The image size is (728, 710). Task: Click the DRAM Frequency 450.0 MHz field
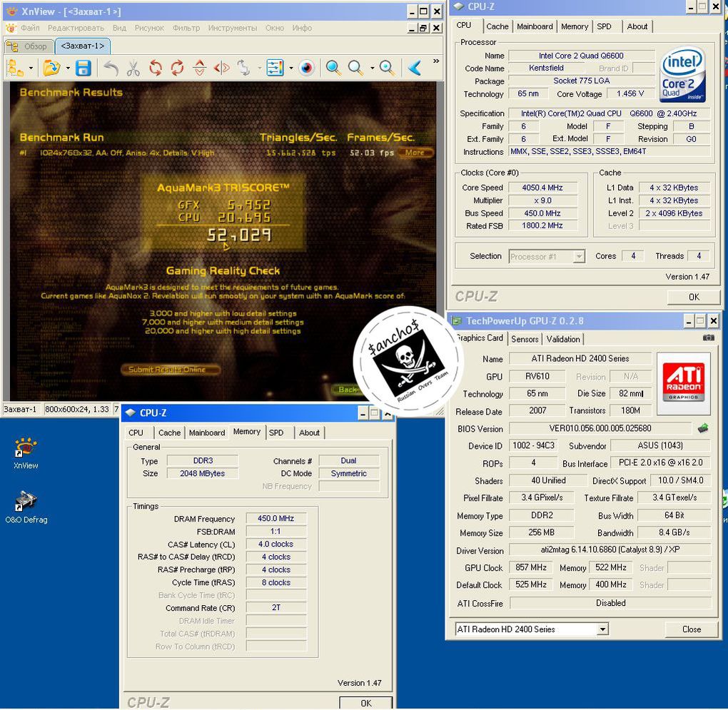(x=275, y=518)
